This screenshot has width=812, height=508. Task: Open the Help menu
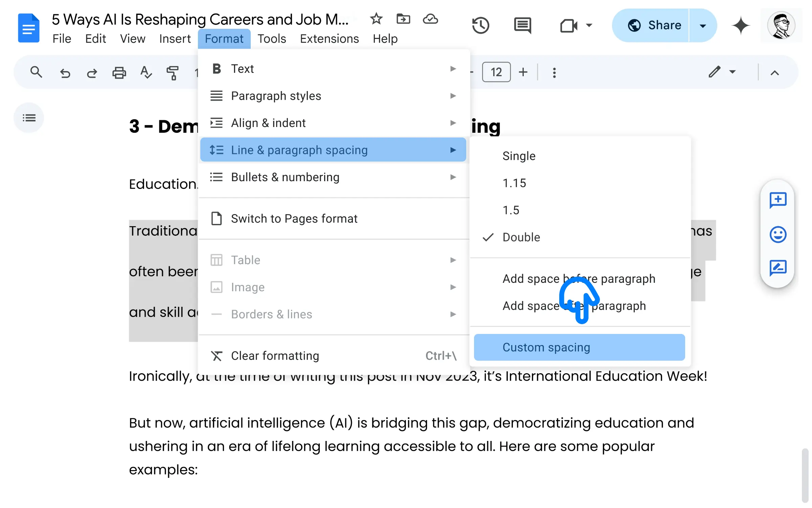pos(385,39)
